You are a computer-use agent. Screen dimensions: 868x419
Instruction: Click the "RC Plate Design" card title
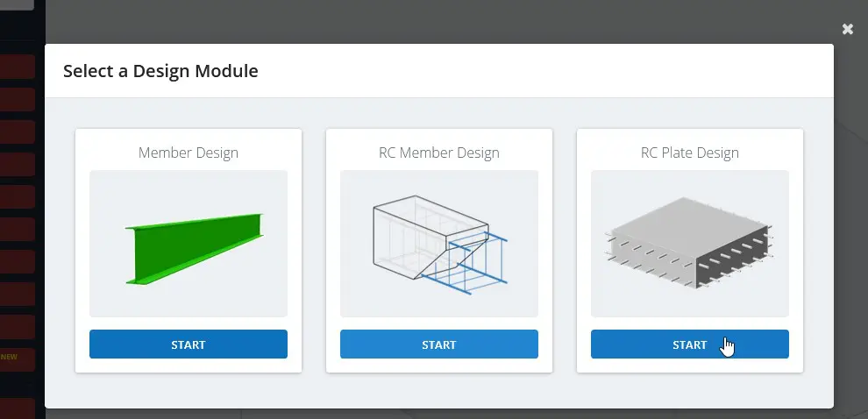[689, 153]
